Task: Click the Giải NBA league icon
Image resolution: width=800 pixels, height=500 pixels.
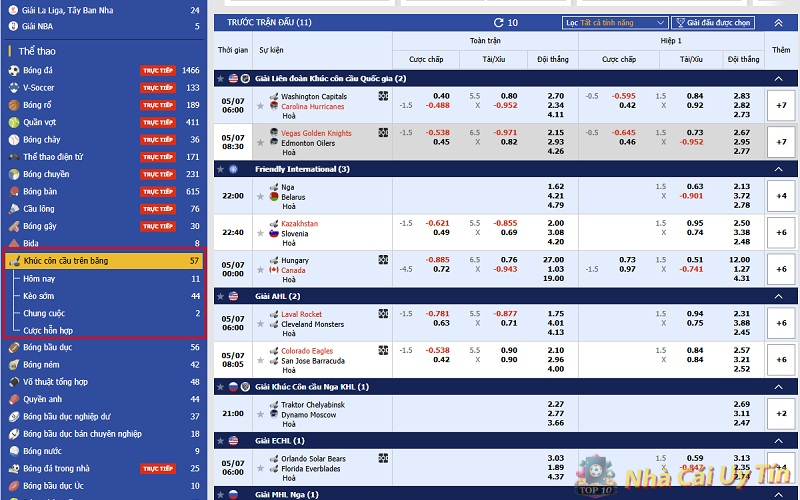Action: 13,26
